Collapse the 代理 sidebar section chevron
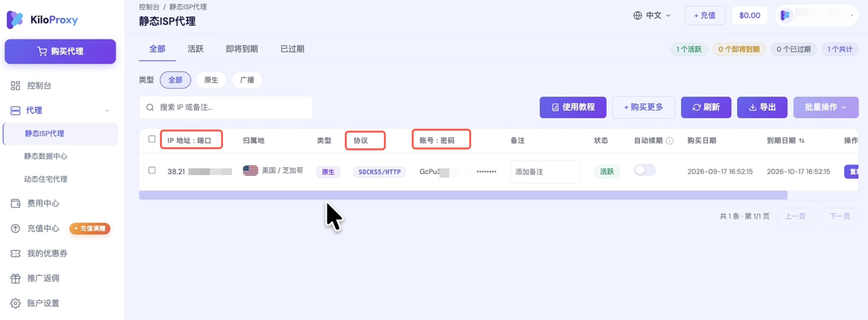The image size is (868, 320). point(107,111)
